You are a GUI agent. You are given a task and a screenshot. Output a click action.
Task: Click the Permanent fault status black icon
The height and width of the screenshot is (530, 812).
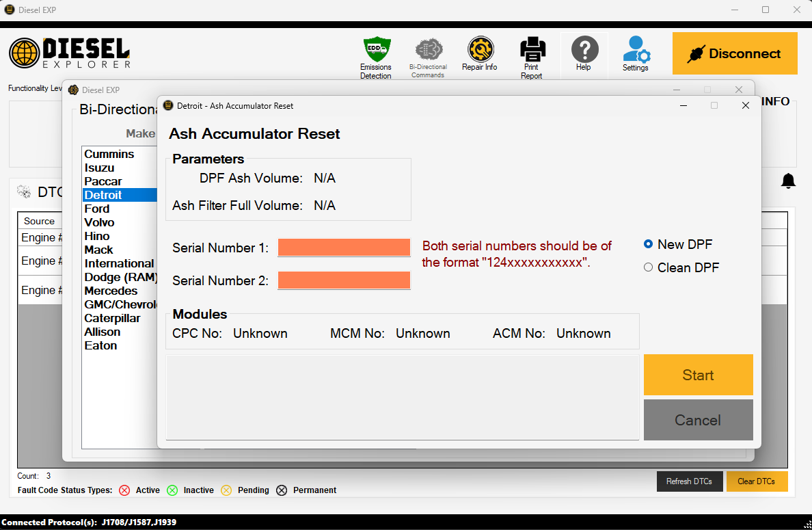[282, 490]
